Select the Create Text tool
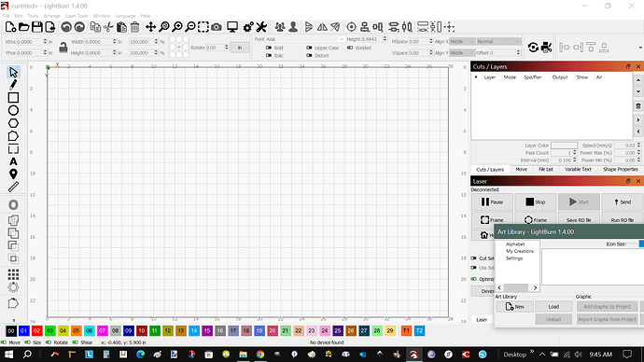This screenshot has height=362, width=644. [x=13, y=161]
